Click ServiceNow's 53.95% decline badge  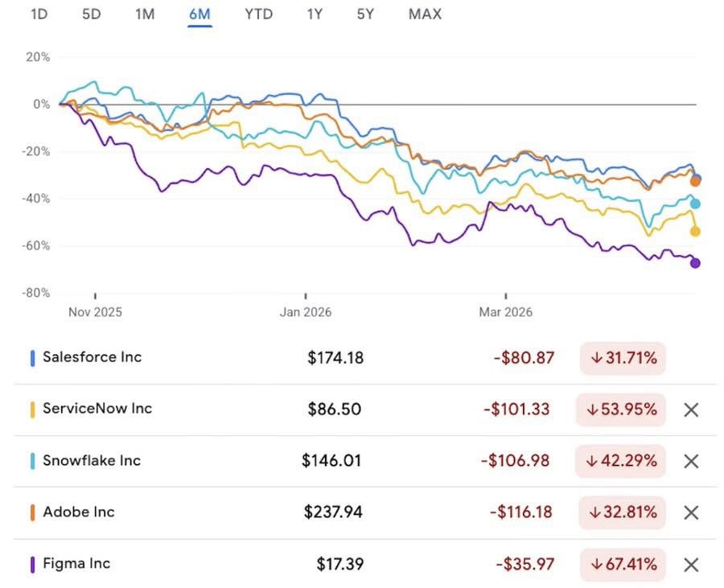coord(621,409)
